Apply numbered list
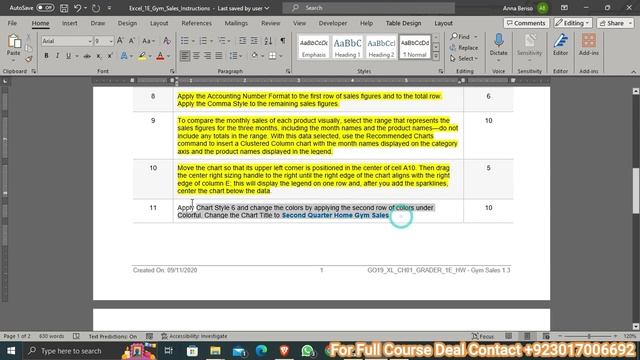 (203, 41)
